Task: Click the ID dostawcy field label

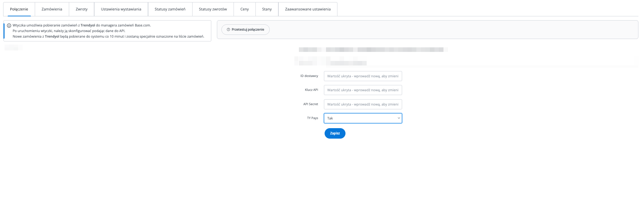Action: [x=309, y=76]
